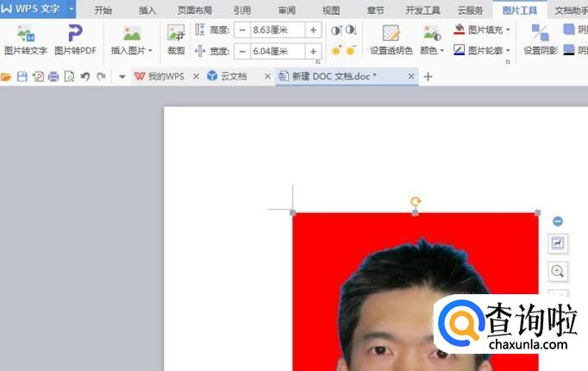Expand the 颜色 dropdown

coord(433,51)
